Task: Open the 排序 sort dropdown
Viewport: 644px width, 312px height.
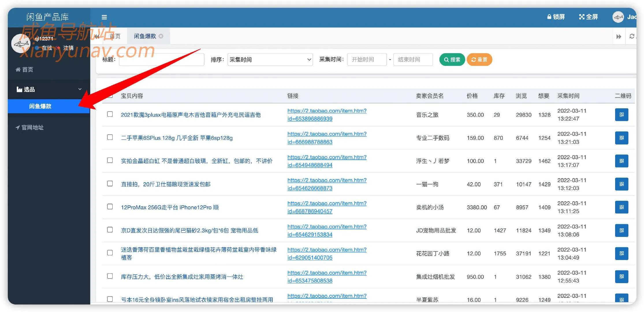Action: (270, 60)
